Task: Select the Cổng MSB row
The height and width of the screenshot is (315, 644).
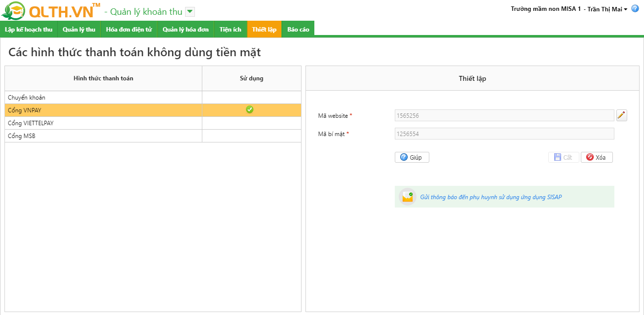Action: pyautogui.click(x=153, y=136)
